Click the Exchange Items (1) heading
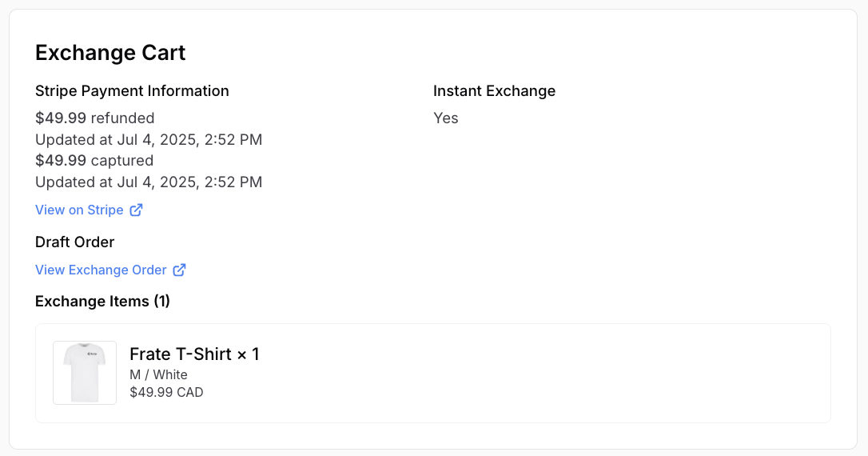 (102, 302)
